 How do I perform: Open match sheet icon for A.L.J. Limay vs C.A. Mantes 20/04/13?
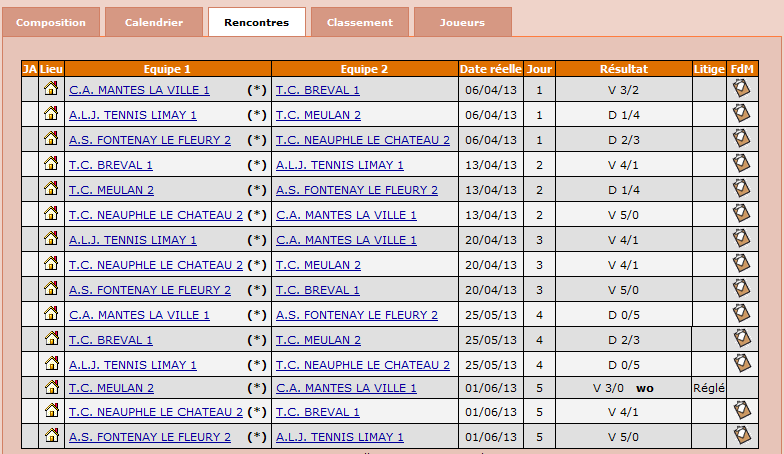click(742, 238)
